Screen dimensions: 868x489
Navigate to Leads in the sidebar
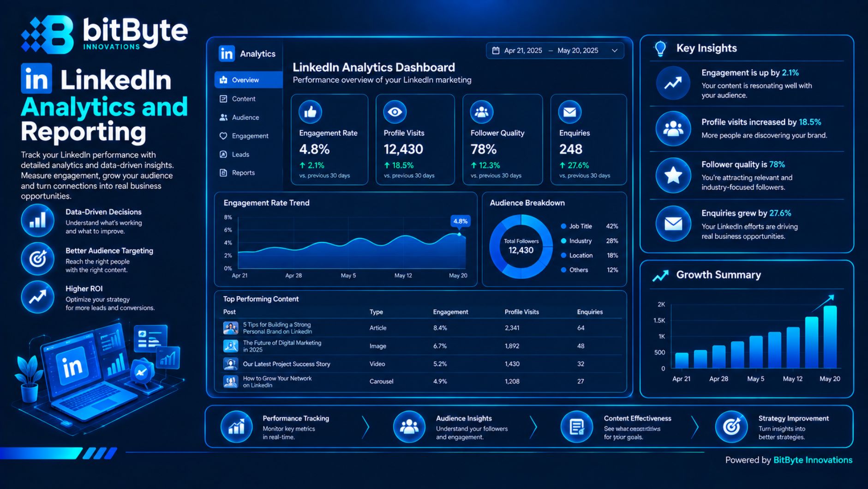(248, 154)
